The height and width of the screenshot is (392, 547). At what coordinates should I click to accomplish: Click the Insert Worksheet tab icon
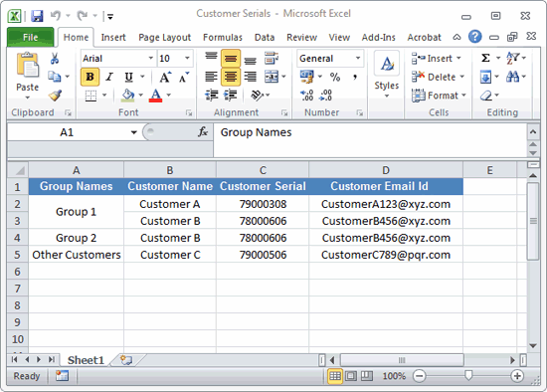(x=126, y=360)
